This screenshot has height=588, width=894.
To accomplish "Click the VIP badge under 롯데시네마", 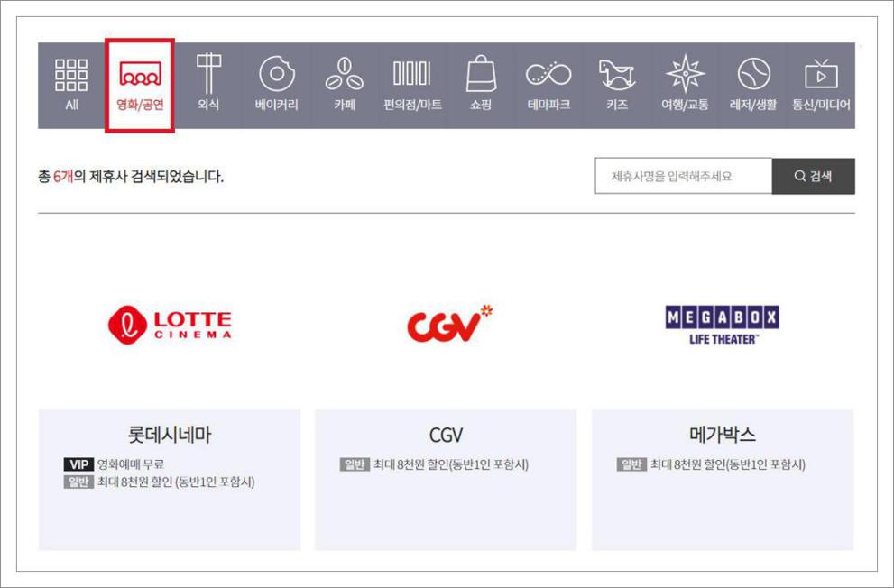I will pos(78,464).
